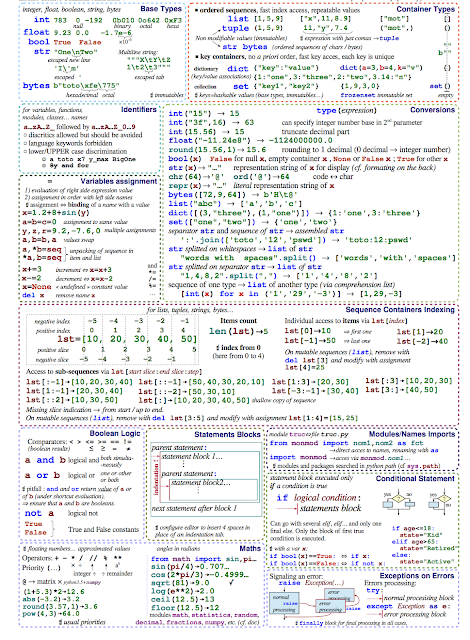Click the frozenset keyword
The width and height of the screenshot is (470, 640).
(357, 95)
